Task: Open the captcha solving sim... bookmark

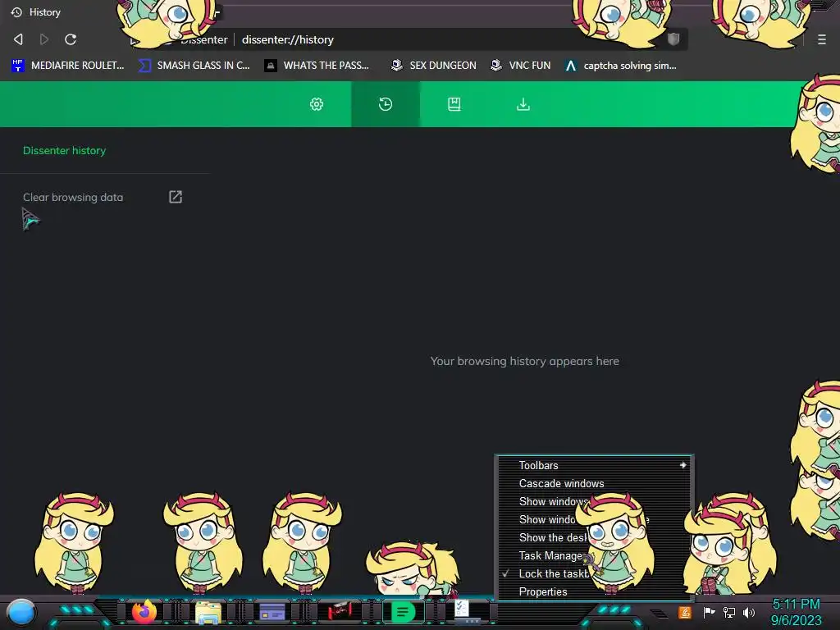Action: (621, 66)
